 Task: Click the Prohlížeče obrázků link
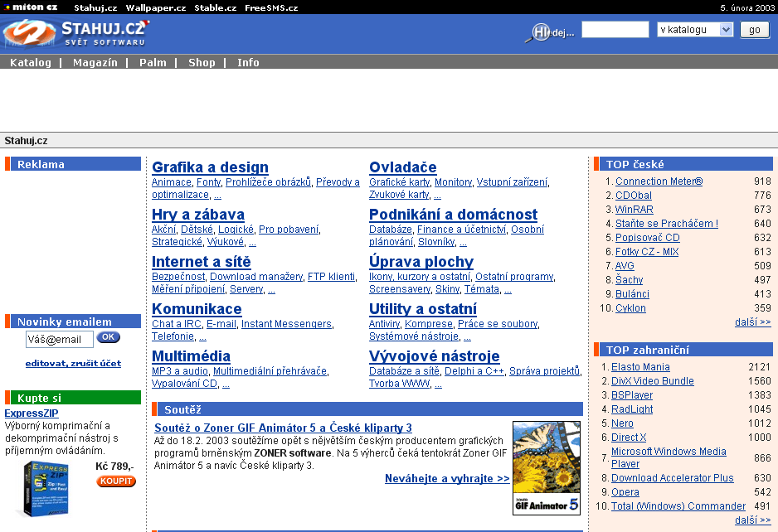tap(269, 182)
